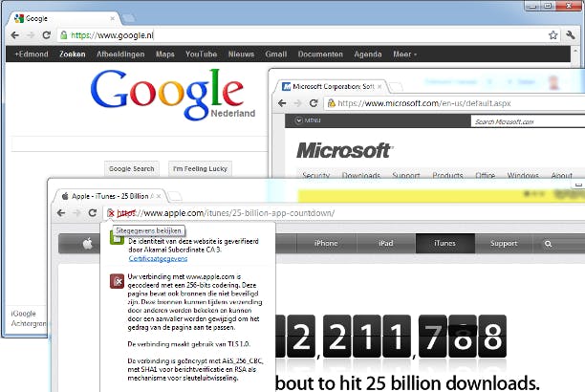Screen dimensions: 585x392
Task: Click the red connection warning icon
Action: coord(117,281)
